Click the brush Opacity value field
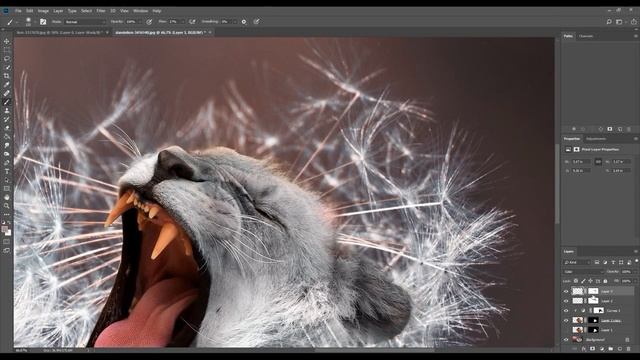 pos(131,22)
